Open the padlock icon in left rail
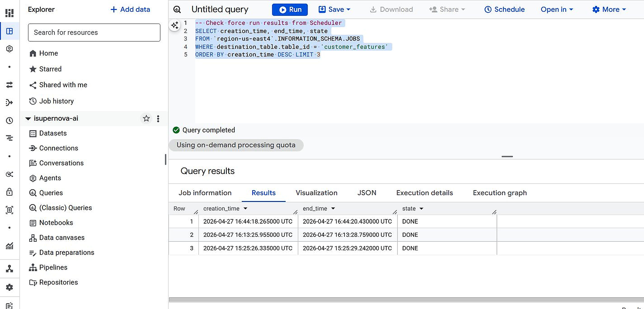Viewport: 644px width, 309px height. coord(9,192)
